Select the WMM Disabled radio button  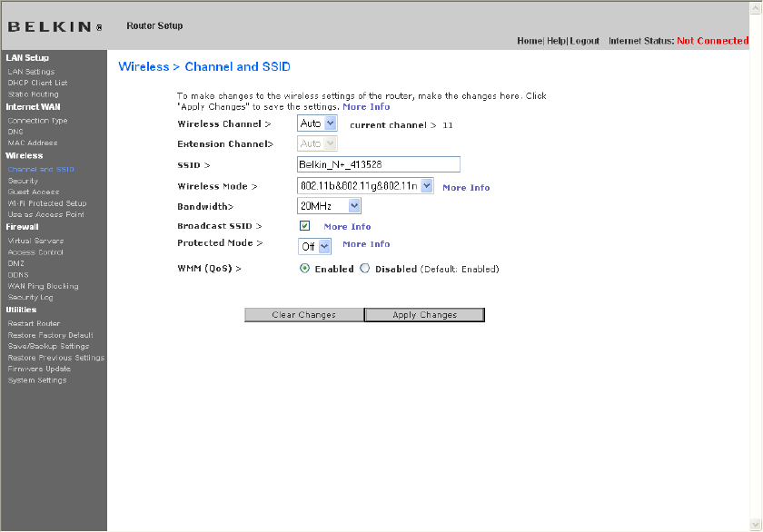[364, 269]
